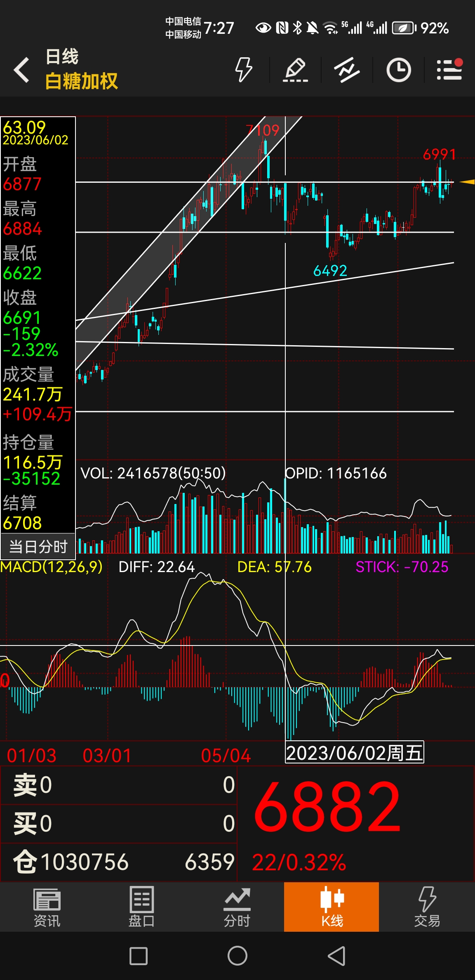Open the clock period selector icon
This screenshot has width=475, height=980.
(398, 70)
